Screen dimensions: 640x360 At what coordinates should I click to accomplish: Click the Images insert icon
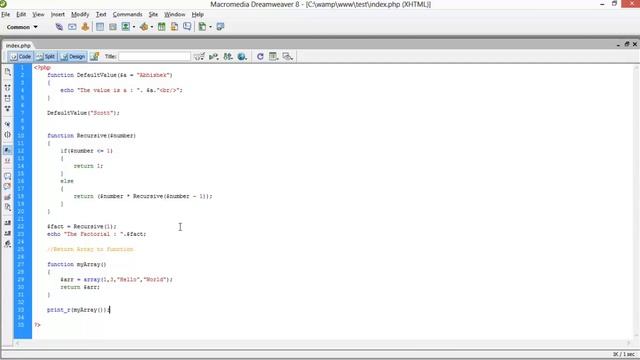click(x=126, y=27)
